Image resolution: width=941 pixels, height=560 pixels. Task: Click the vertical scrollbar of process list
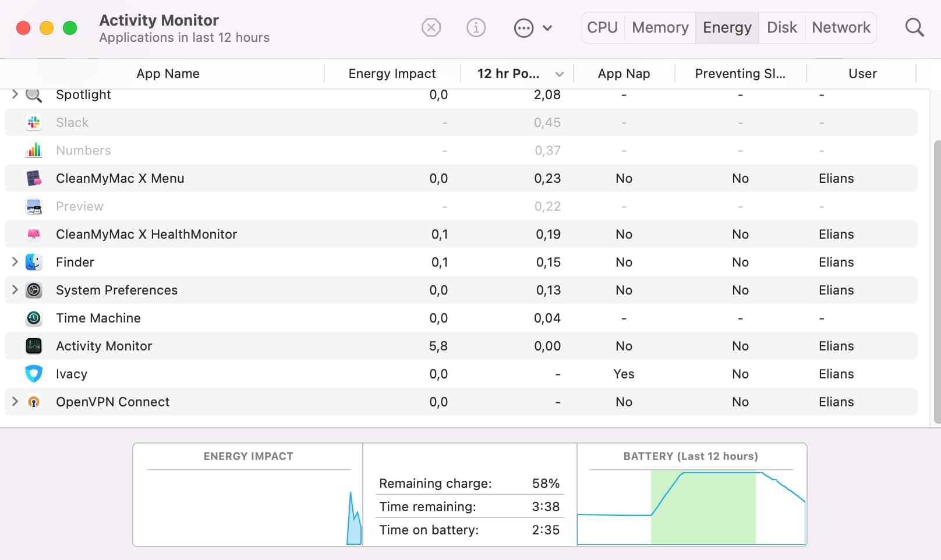[937, 281]
